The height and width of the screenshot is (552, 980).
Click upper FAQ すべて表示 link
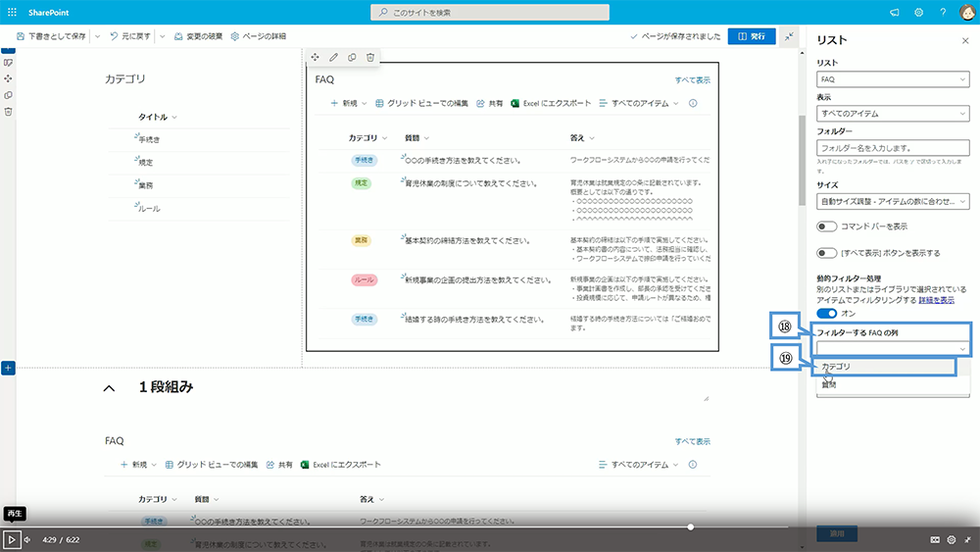[693, 80]
